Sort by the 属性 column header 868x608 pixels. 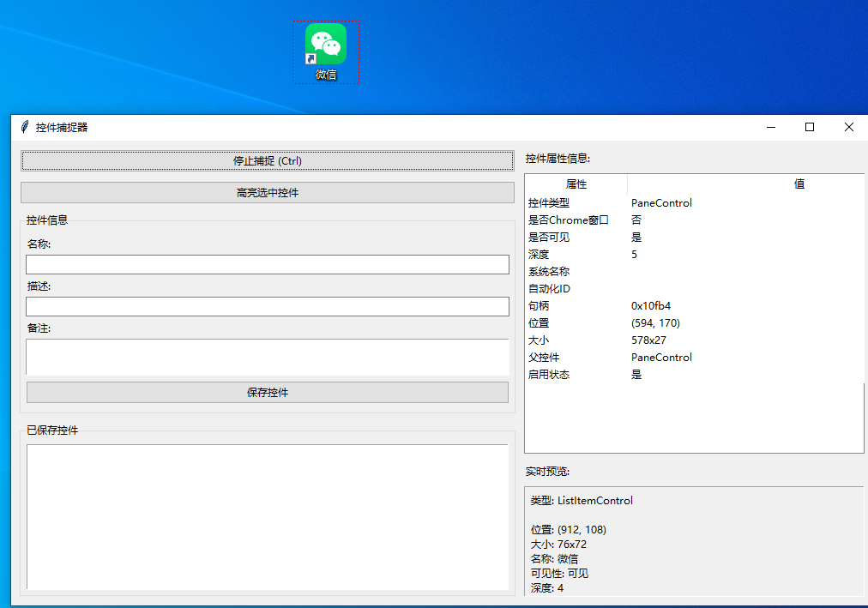576,184
